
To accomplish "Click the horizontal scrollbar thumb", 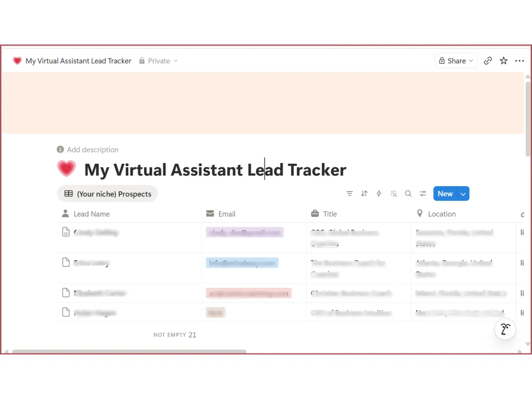I will coord(129,352).
